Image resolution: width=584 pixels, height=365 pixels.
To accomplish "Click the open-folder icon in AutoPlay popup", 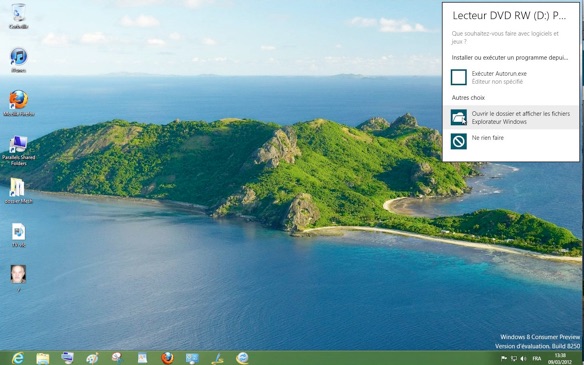I will pyautogui.click(x=458, y=117).
